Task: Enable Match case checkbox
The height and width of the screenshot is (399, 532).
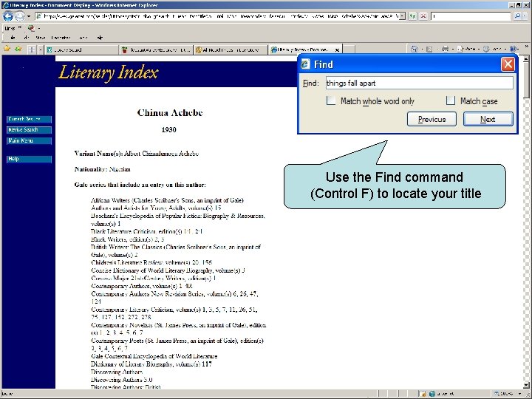Action: pyautogui.click(x=451, y=100)
